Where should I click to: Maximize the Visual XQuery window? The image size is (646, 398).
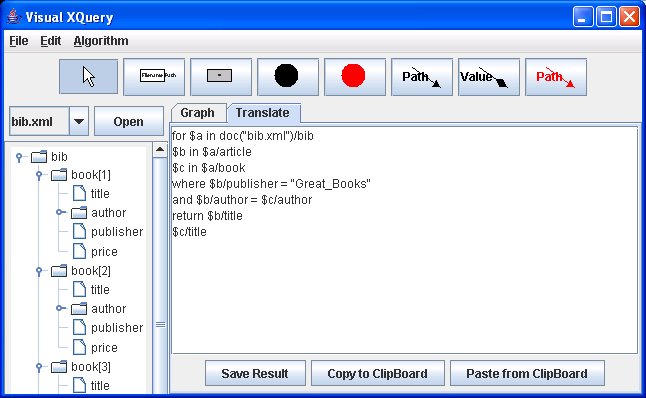[606, 17]
